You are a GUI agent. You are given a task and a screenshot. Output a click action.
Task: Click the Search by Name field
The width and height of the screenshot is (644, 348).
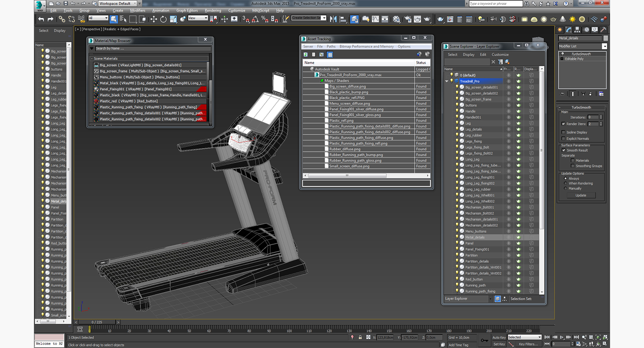[x=153, y=48]
